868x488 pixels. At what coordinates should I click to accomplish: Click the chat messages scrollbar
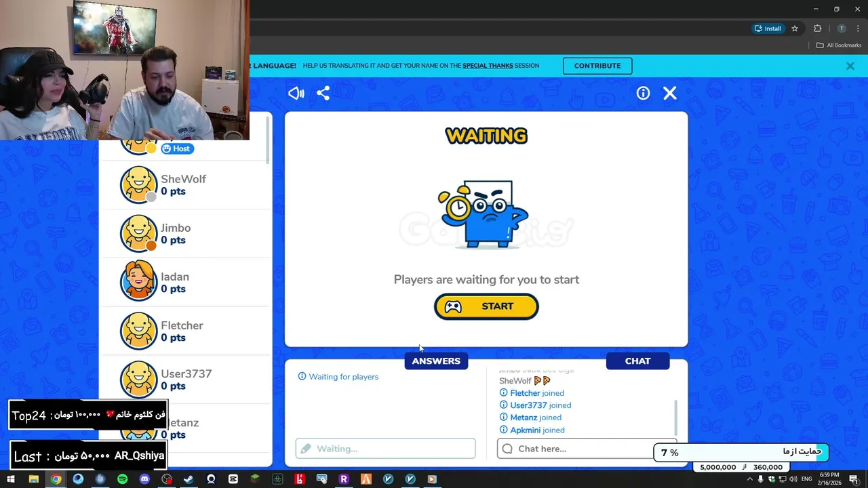point(675,418)
